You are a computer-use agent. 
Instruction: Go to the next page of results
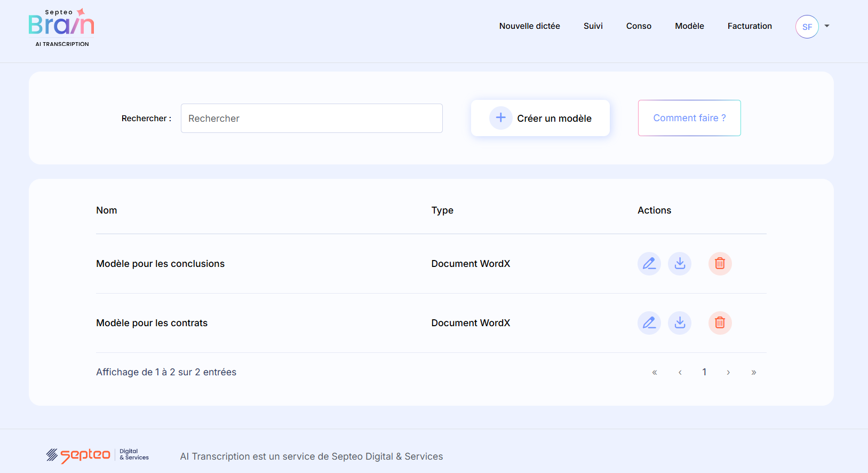pyautogui.click(x=728, y=373)
